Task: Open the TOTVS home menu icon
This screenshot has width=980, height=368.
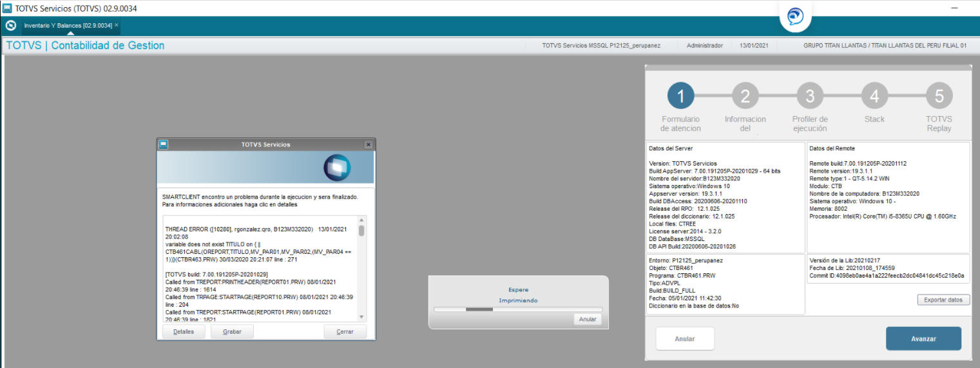Action: click(11, 26)
